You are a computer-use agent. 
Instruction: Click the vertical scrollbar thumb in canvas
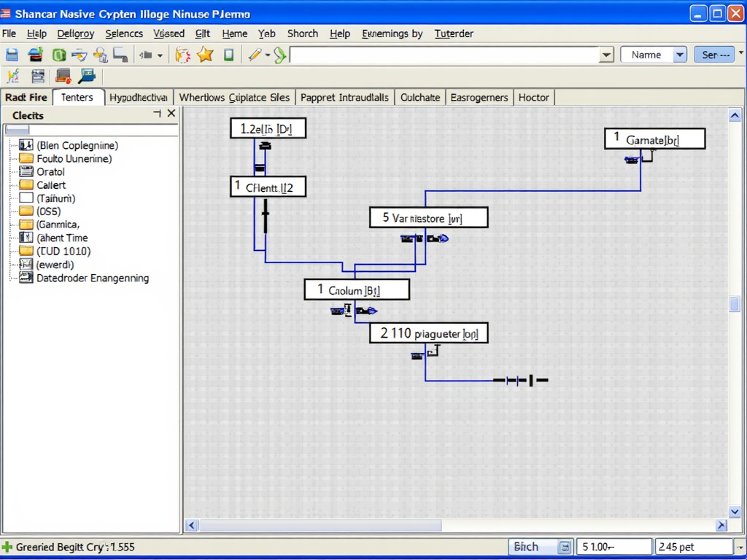[x=734, y=304]
